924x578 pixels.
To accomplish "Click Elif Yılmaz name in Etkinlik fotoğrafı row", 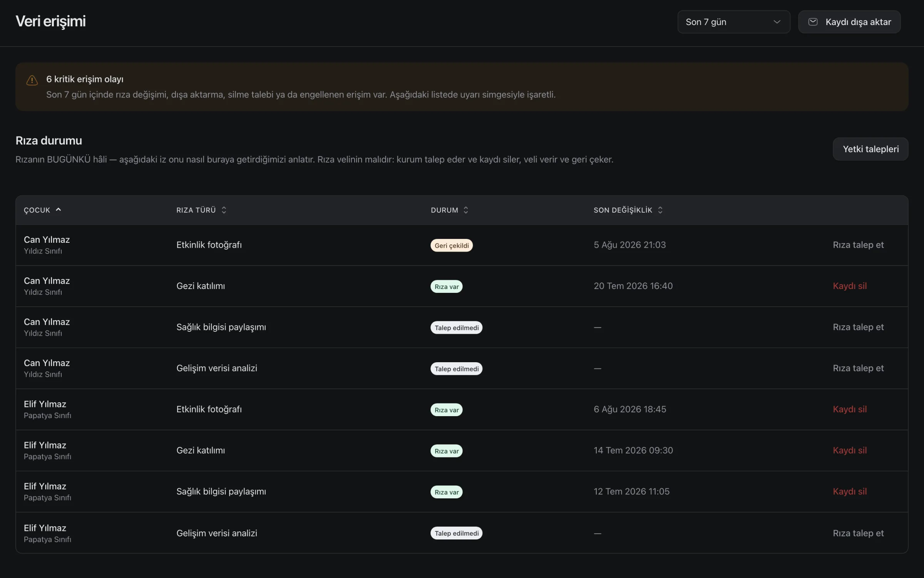I will [45, 404].
